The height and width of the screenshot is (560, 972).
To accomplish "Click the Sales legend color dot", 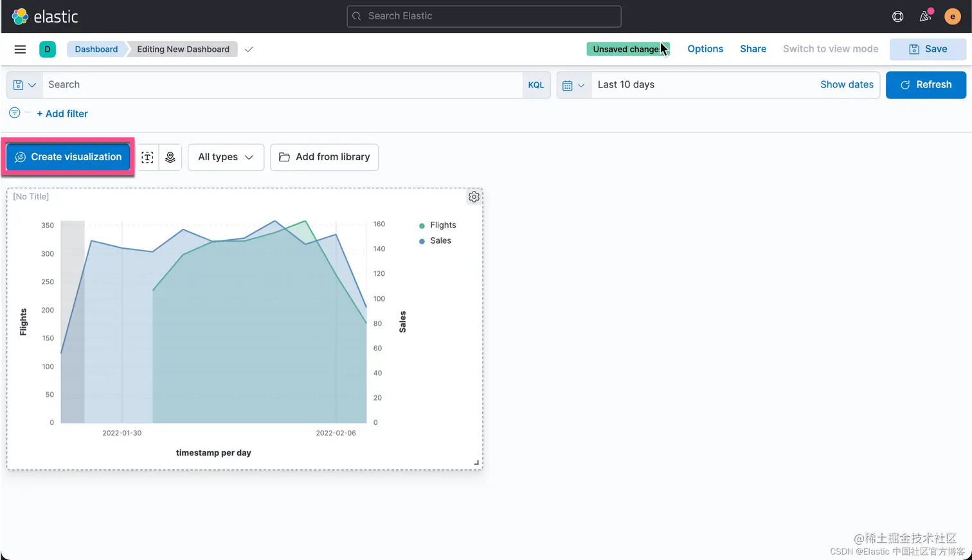I will 422,241.
